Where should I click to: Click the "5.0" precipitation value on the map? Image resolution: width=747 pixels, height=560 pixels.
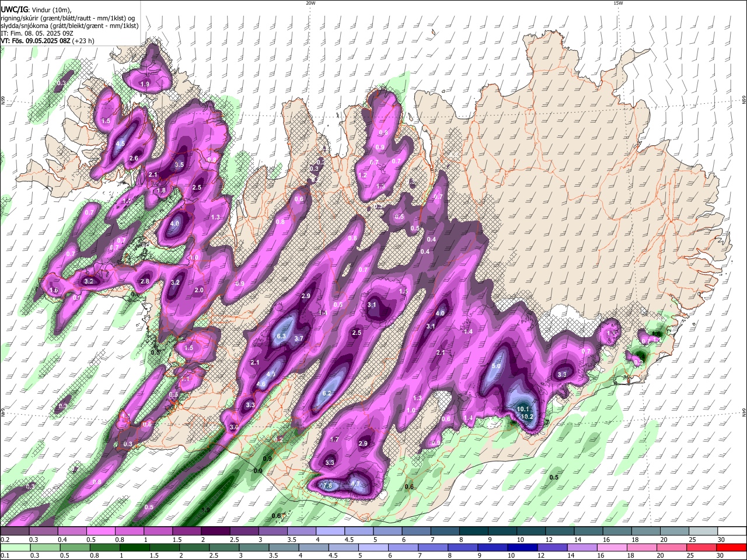497,366
